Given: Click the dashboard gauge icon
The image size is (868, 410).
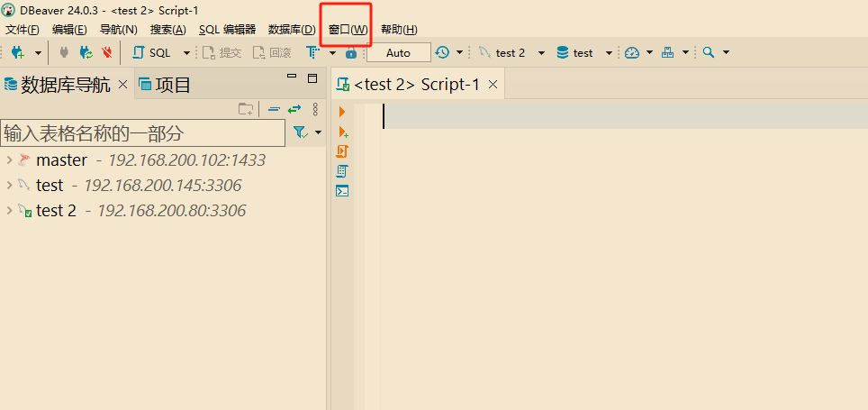Looking at the screenshot, I should [x=631, y=52].
